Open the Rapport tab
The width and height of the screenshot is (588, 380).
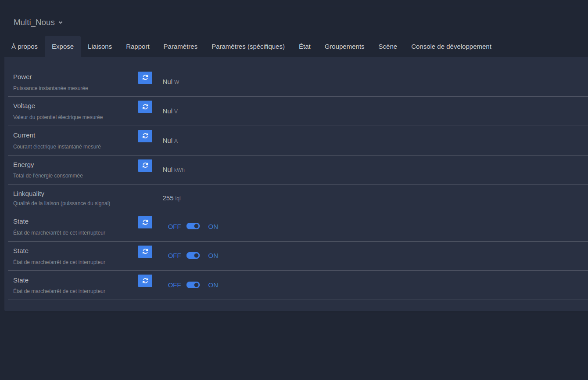[x=138, y=47]
